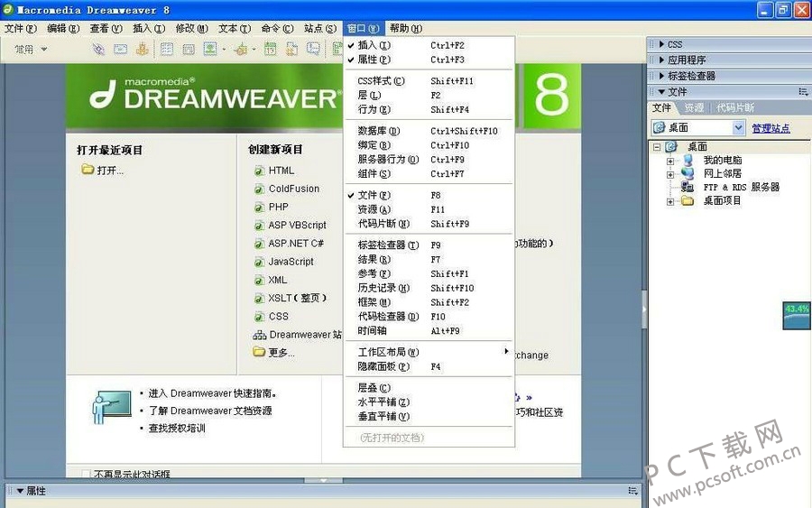The height and width of the screenshot is (508, 812).
Task: Click the XML file icon
Action: [x=260, y=281]
